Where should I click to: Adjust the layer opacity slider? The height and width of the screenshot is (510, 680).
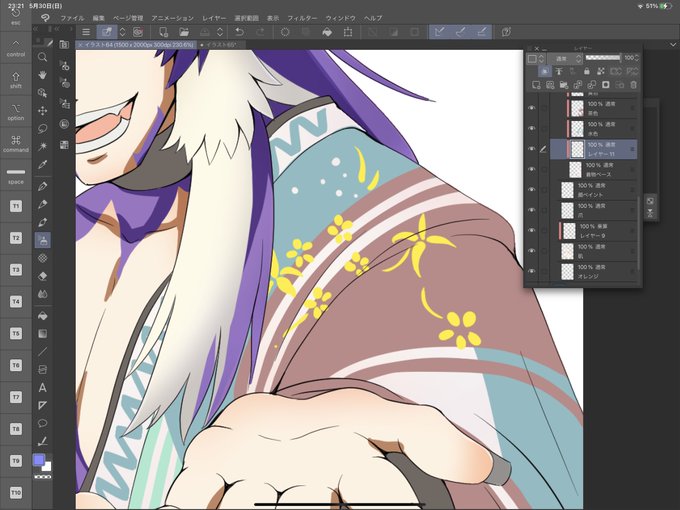click(x=603, y=58)
